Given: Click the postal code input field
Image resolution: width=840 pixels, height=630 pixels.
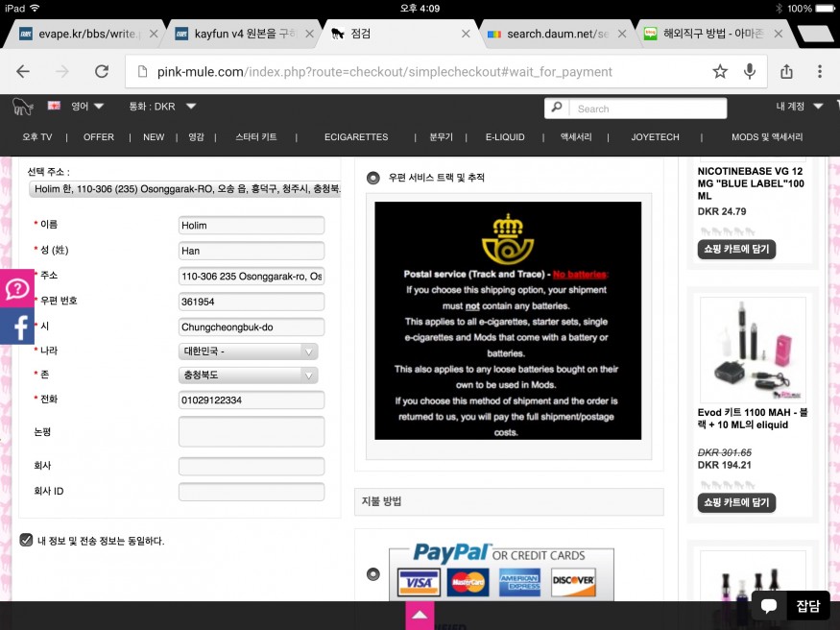Looking at the screenshot, I should click(x=252, y=301).
